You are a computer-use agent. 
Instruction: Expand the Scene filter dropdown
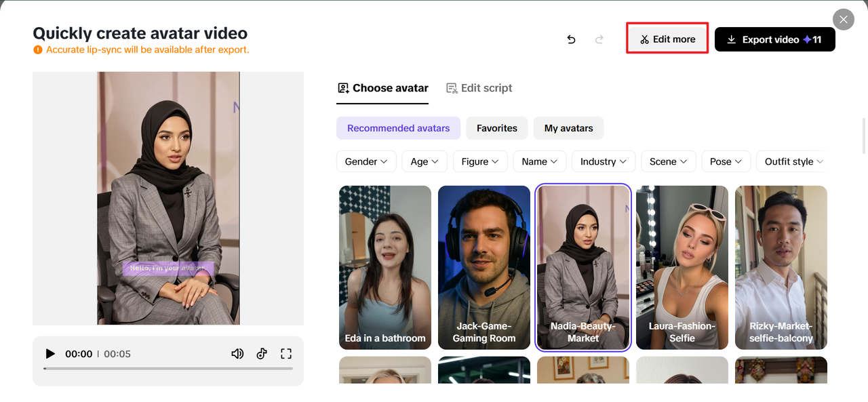point(668,161)
